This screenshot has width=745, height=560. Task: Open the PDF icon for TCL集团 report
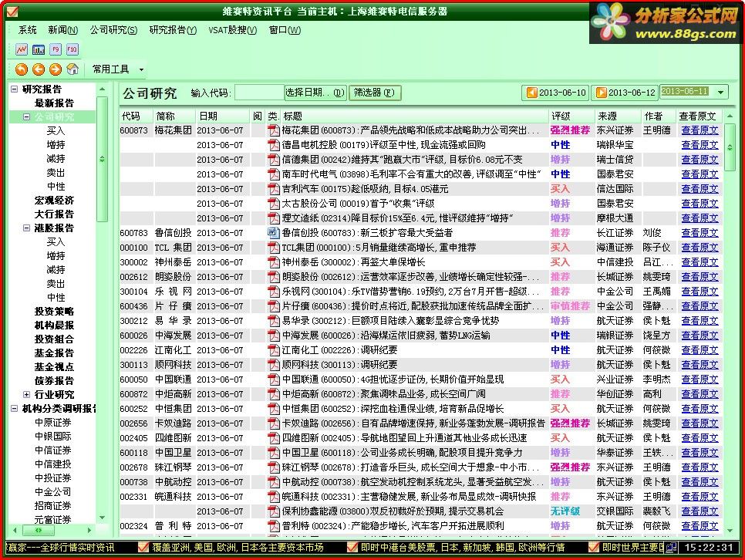[x=274, y=248]
